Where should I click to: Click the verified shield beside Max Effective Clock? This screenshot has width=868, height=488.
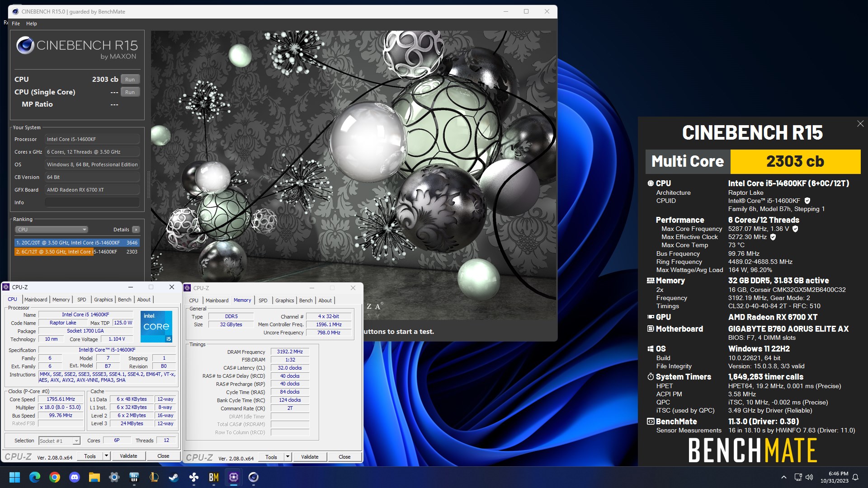[773, 237]
